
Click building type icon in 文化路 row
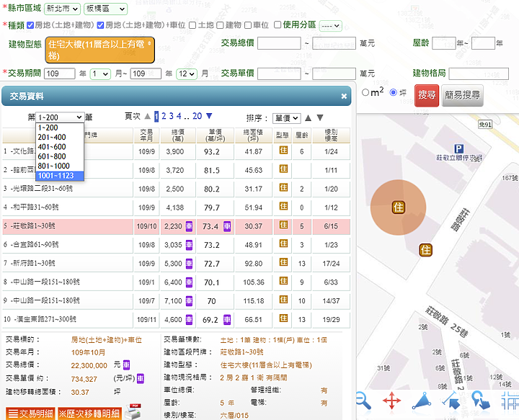click(x=284, y=151)
